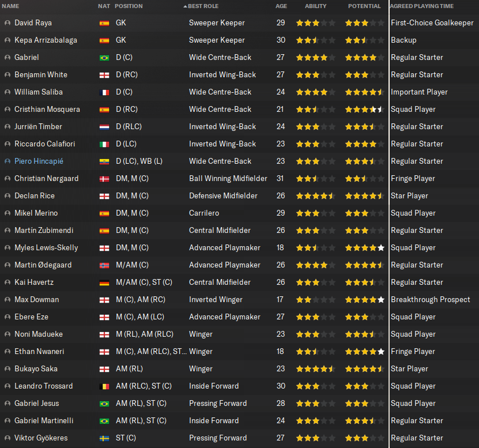Sort players by the POTENTIAL column

pos(364,6)
